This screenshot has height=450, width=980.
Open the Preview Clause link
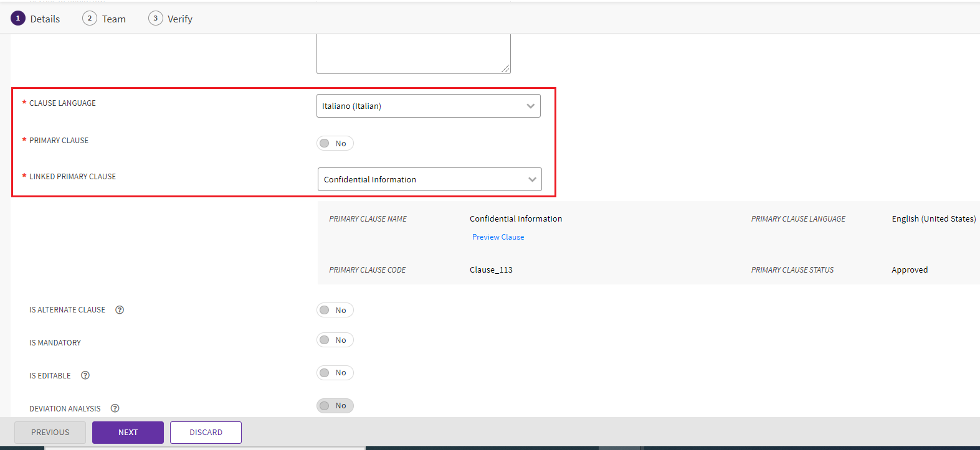pyautogui.click(x=498, y=237)
